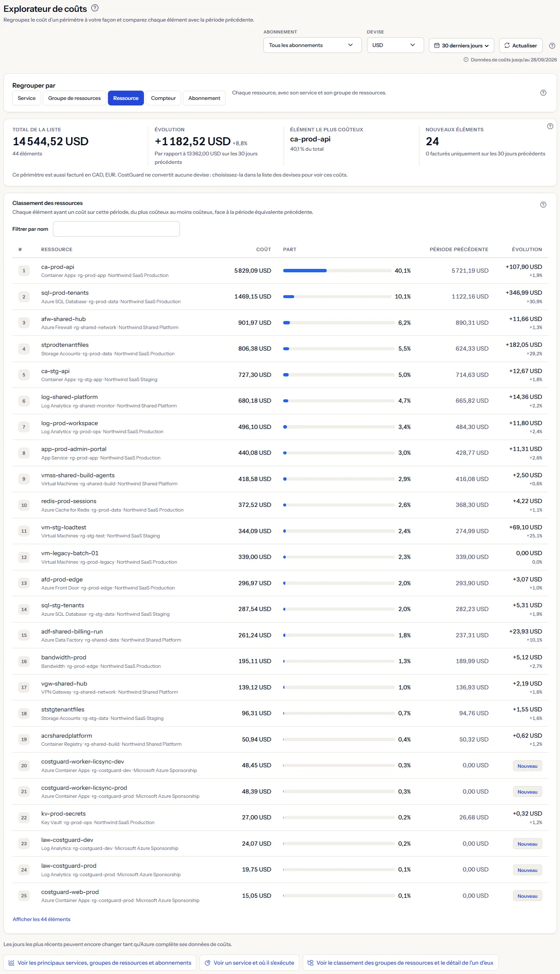Click the Période précédente column header
This screenshot has width=560, height=974.
(x=459, y=249)
